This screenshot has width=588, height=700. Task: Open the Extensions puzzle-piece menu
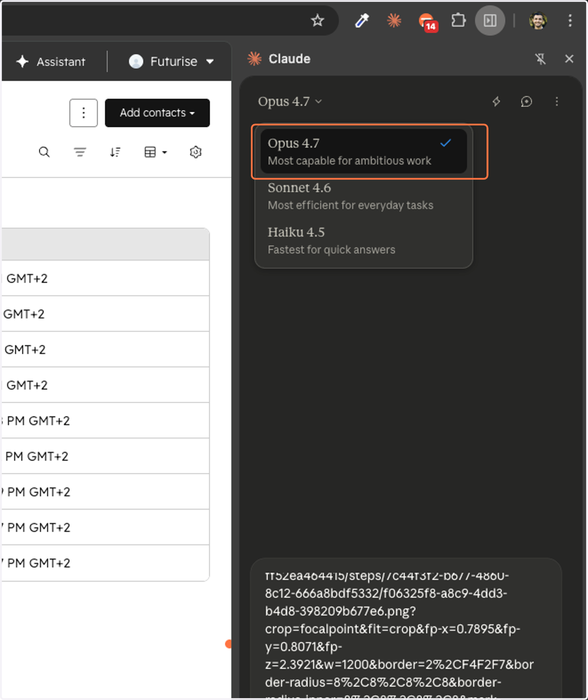(x=458, y=21)
